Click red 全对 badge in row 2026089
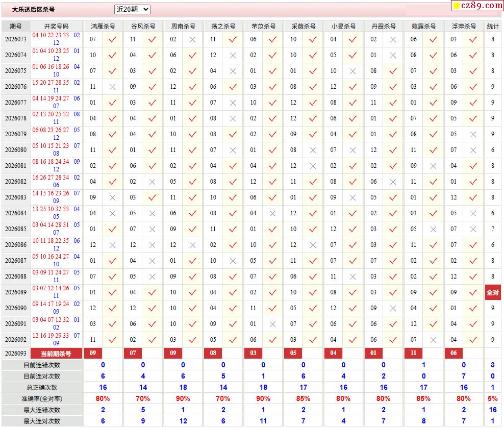Image resolution: width=504 pixels, height=428 pixels. tap(492, 292)
